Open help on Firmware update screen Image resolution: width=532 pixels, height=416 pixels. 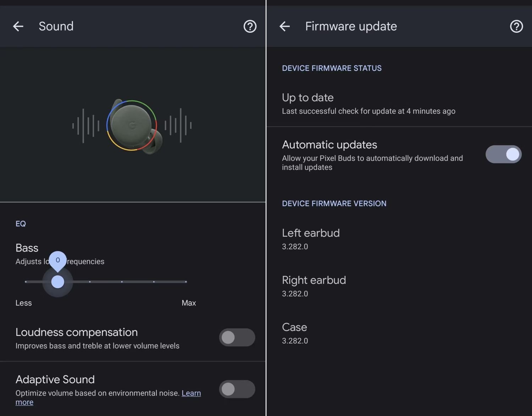coord(516,26)
